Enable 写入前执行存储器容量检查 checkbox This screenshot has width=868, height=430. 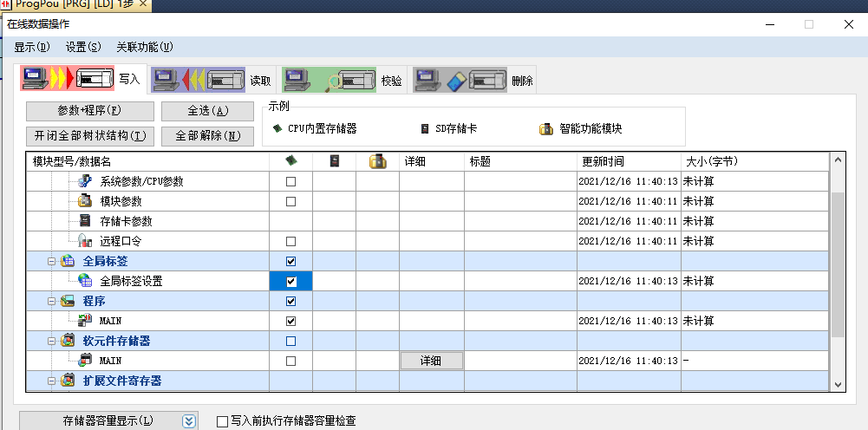coord(223,421)
